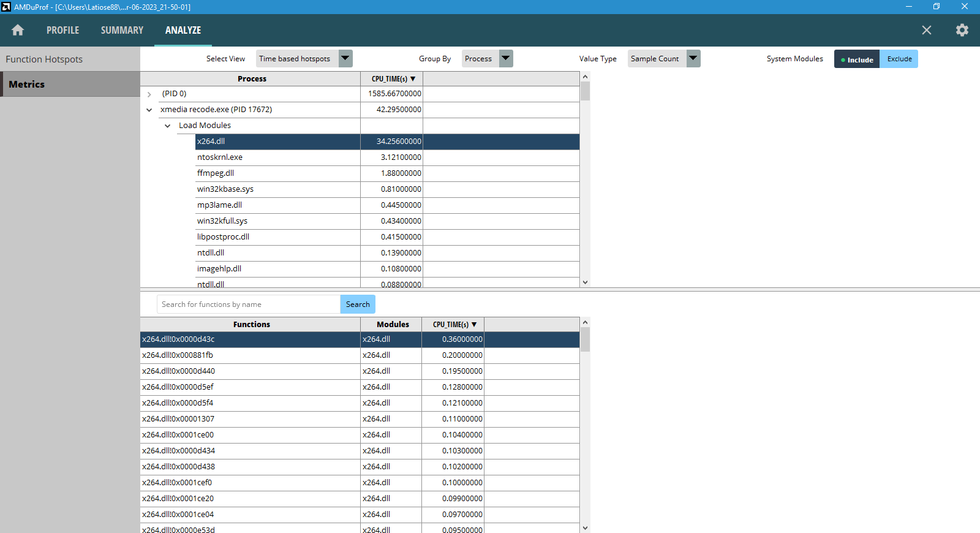Open Function Hotspots in the sidebar
Image resolution: width=980 pixels, height=533 pixels.
coord(70,59)
